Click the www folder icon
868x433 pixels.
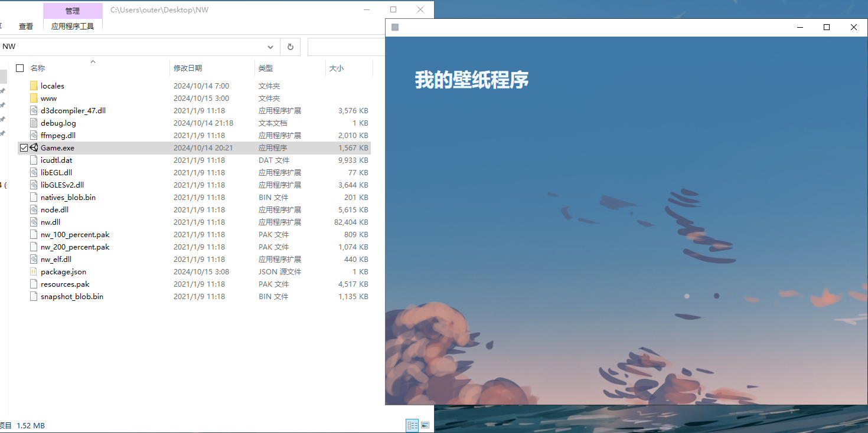[34, 99]
